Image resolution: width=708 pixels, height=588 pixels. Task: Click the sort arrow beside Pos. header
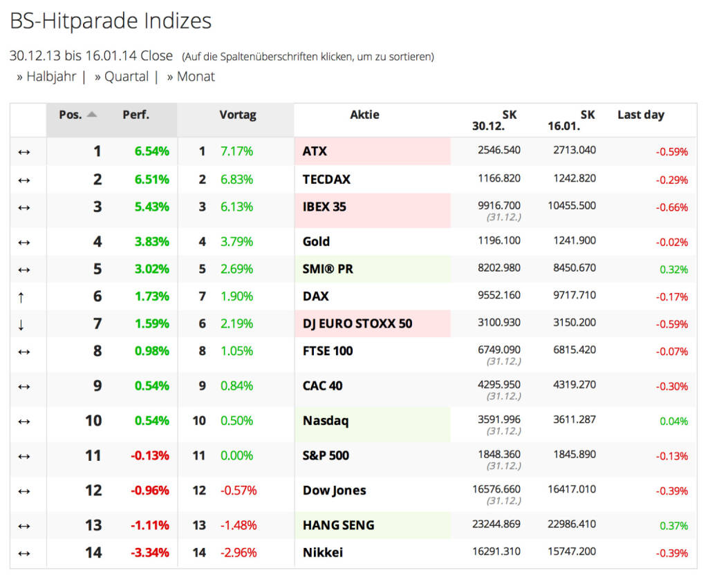pos(92,115)
